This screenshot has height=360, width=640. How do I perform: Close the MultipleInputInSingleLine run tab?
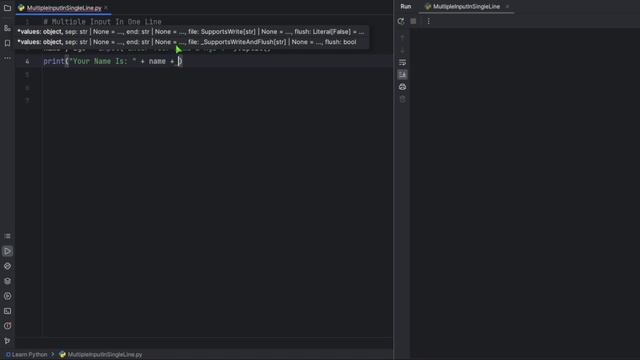[507, 7]
